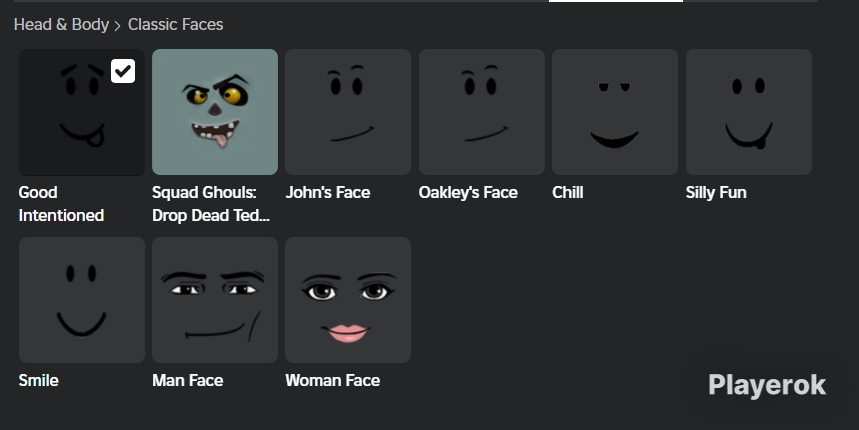Open Head & Body breadcrumb link
This screenshot has width=859, height=430.
coord(61,25)
